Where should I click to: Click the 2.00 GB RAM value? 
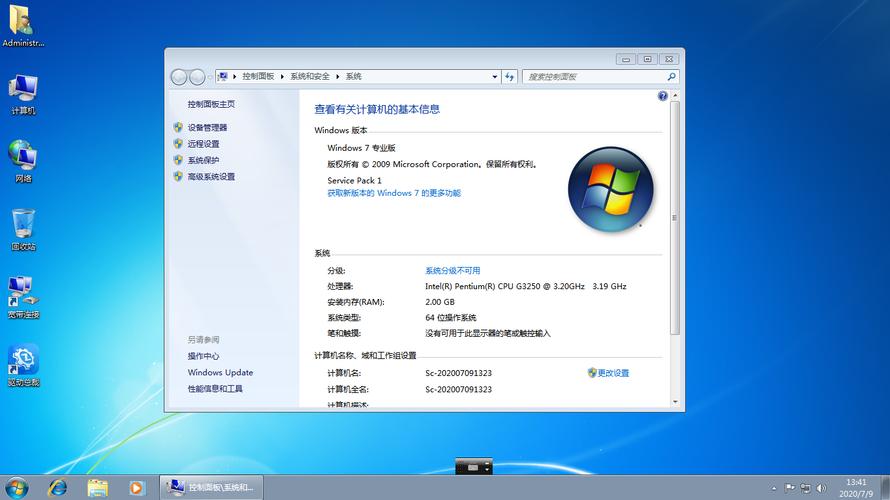pyautogui.click(x=440, y=302)
